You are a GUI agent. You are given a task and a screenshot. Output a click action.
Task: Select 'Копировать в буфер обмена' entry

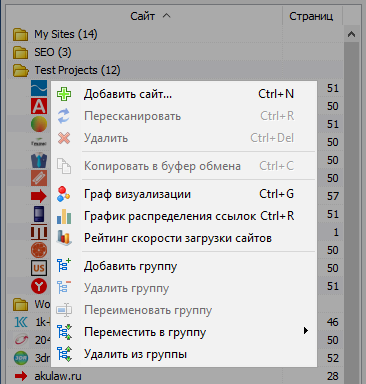[184, 166]
